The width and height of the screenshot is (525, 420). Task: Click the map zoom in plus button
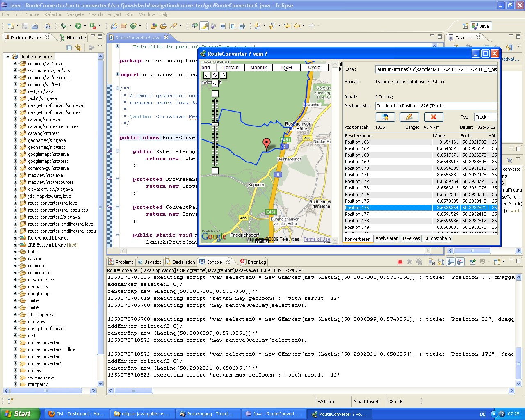(x=215, y=94)
